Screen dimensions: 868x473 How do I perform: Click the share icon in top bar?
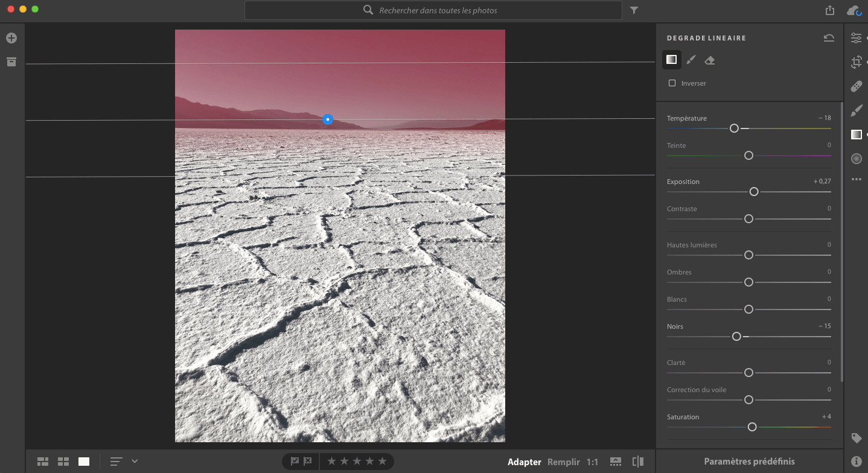pyautogui.click(x=830, y=10)
